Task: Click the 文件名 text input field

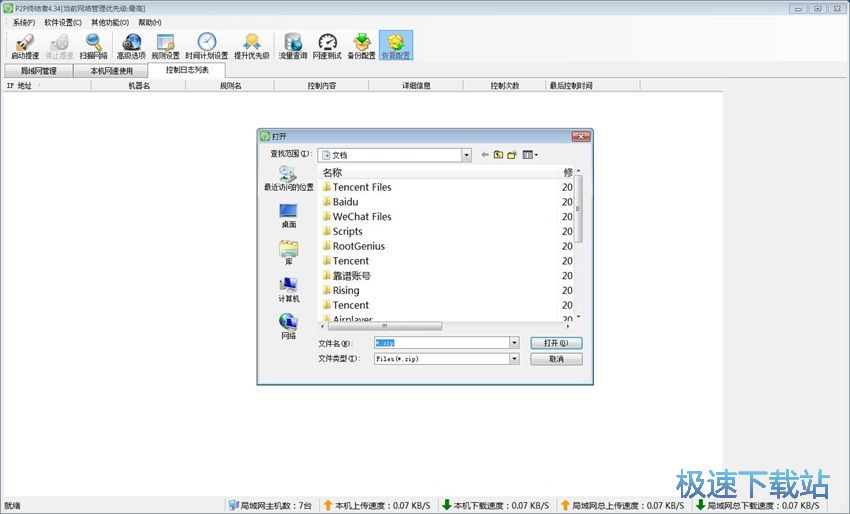Action: [x=441, y=343]
